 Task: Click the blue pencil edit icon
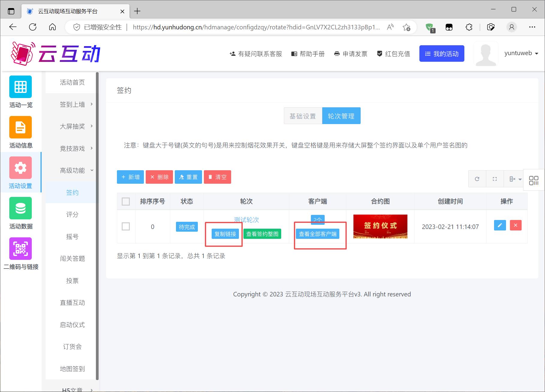click(x=500, y=225)
